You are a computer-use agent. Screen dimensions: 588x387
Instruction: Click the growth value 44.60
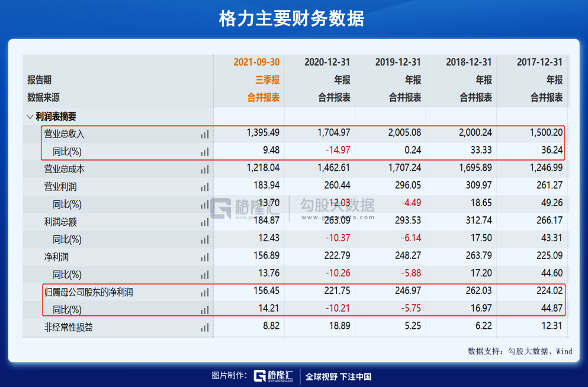[552, 273]
